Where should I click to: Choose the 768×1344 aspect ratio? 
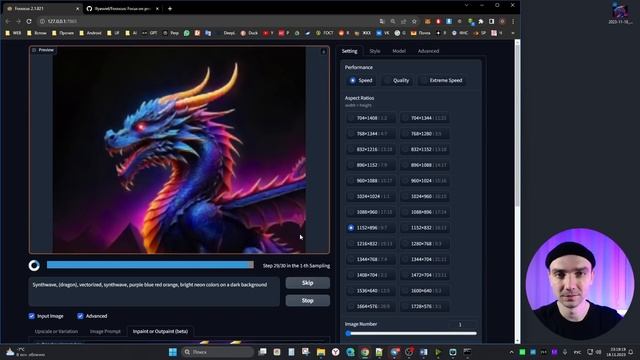(x=371, y=133)
